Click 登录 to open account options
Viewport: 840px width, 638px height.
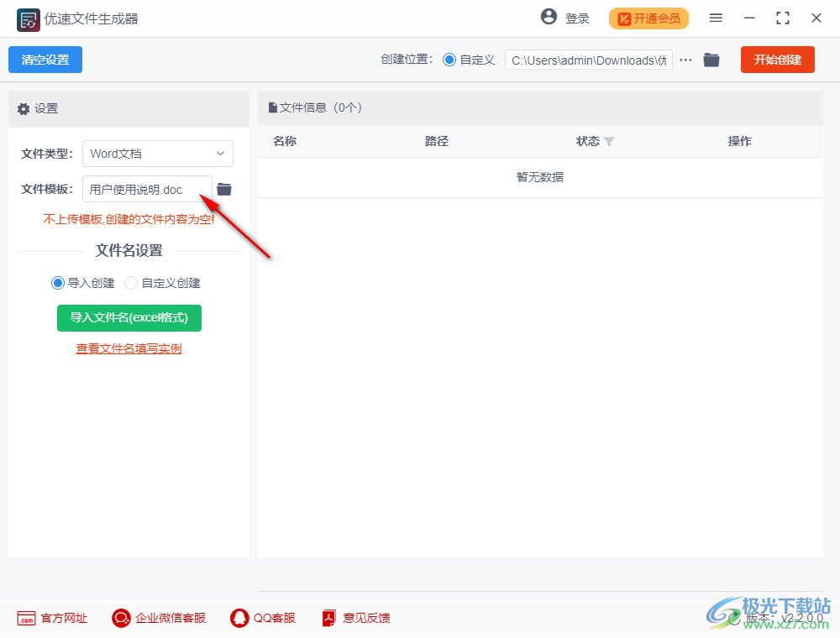[576, 18]
